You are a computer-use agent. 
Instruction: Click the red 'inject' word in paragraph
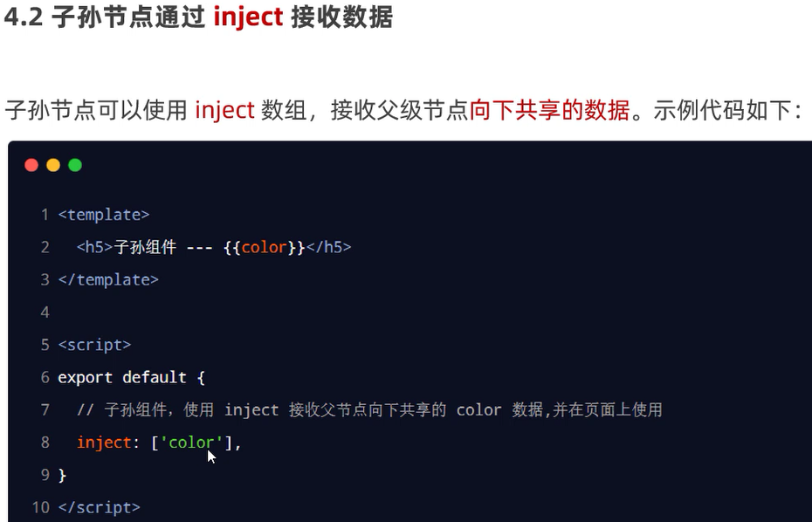(x=224, y=110)
